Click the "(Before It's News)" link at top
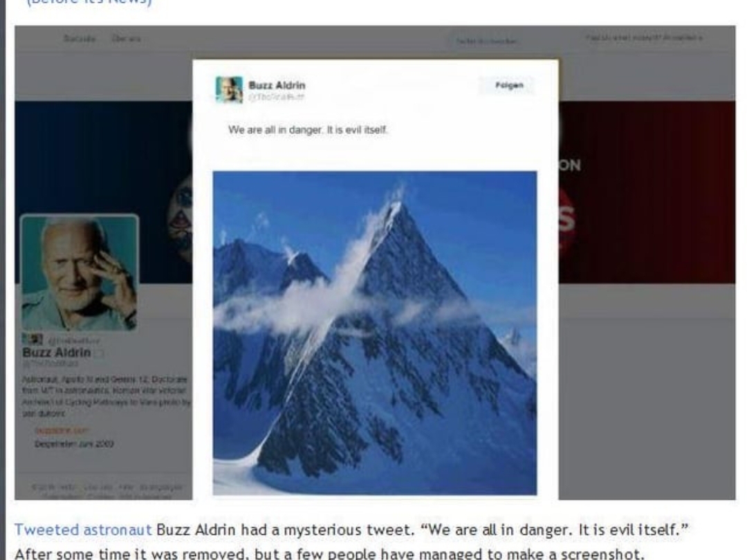Screen dimensions: 747x560 [89, 2]
